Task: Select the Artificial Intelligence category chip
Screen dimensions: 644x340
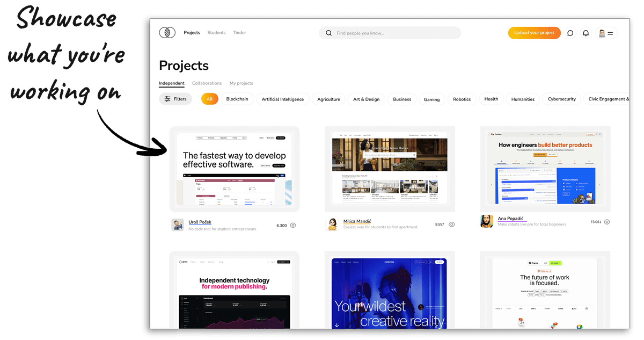Action: pos(283,99)
